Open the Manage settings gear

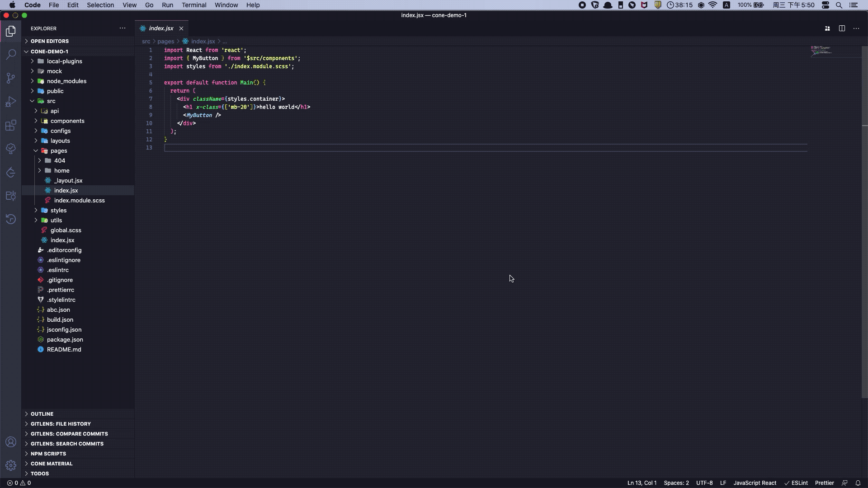(11, 465)
